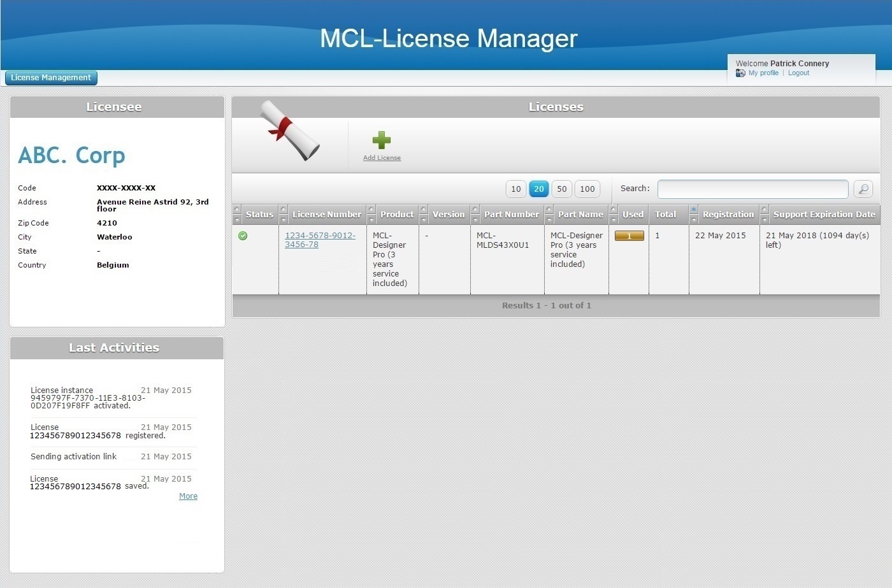The height and width of the screenshot is (588, 892).
Task: Sort using Support Expiration Date arrows
Action: point(765,215)
